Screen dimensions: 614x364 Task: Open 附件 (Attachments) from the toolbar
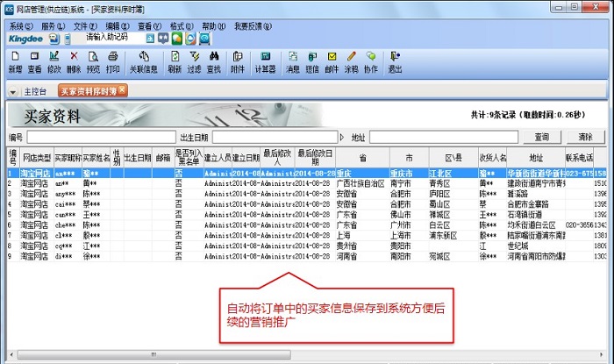point(238,62)
